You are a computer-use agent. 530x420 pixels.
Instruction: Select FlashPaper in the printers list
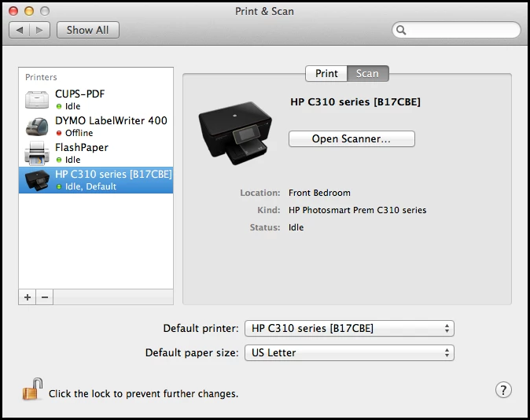coord(96,153)
